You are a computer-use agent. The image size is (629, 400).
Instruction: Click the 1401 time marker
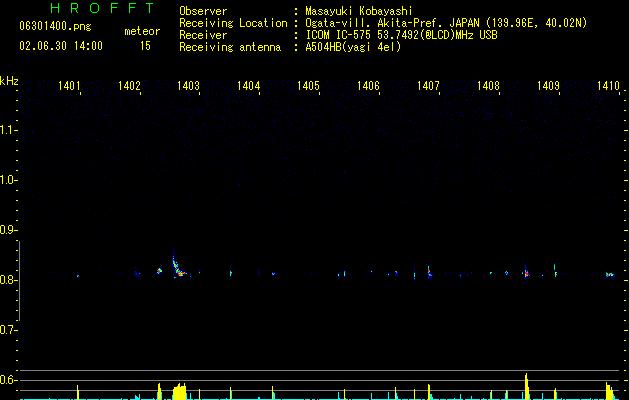pyautogui.click(x=69, y=86)
